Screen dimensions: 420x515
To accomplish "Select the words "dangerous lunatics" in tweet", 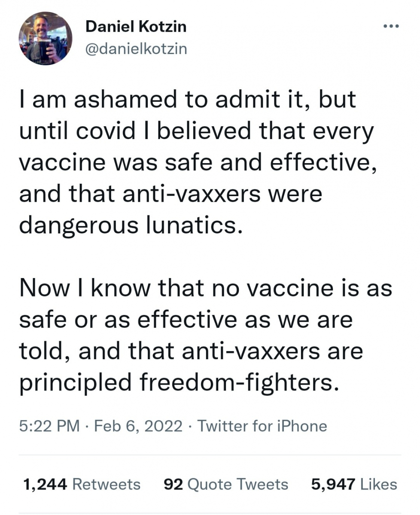I will pyautogui.click(x=128, y=225).
